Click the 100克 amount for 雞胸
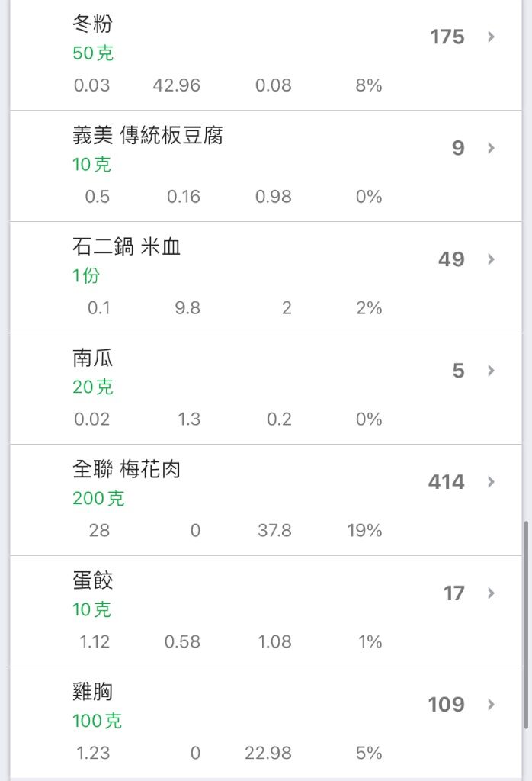The height and width of the screenshot is (781, 532). tap(97, 721)
